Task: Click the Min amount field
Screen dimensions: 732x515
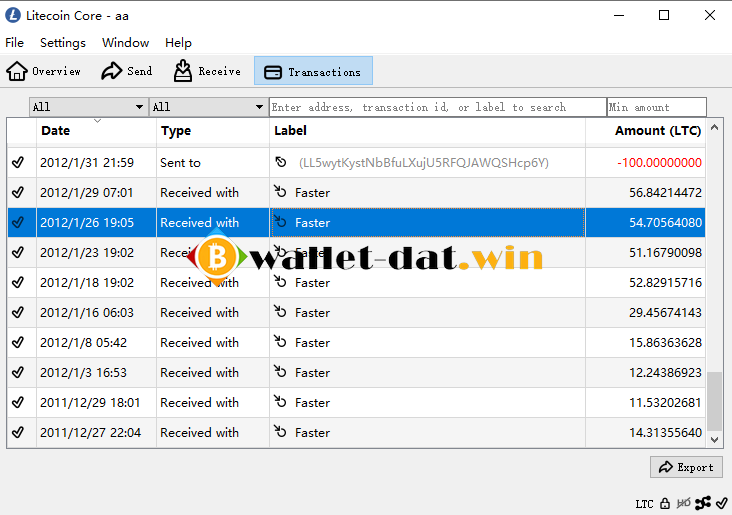Action: pyautogui.click(x=656, y=107)
